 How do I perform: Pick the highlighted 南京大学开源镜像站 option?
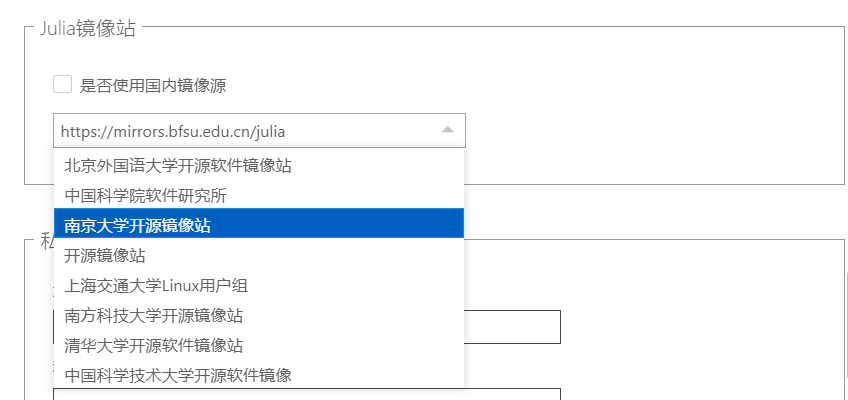tap(138, 225)
